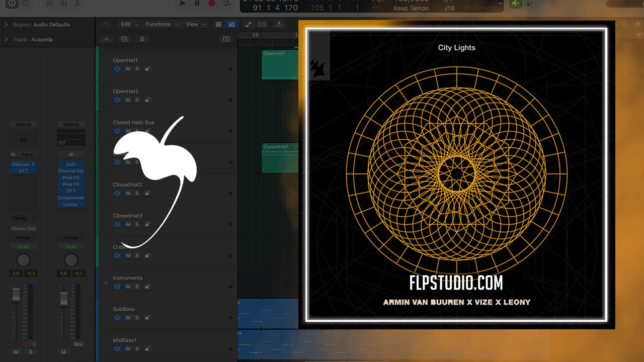Open the Mixer from the control bar
This screenshot has height=362, width=644.
[x=63, y=3]
